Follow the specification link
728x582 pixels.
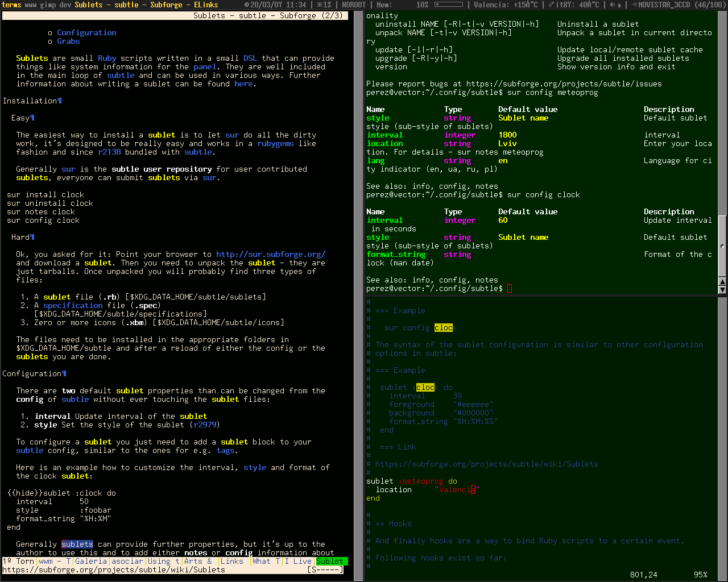tap(73, 305)
